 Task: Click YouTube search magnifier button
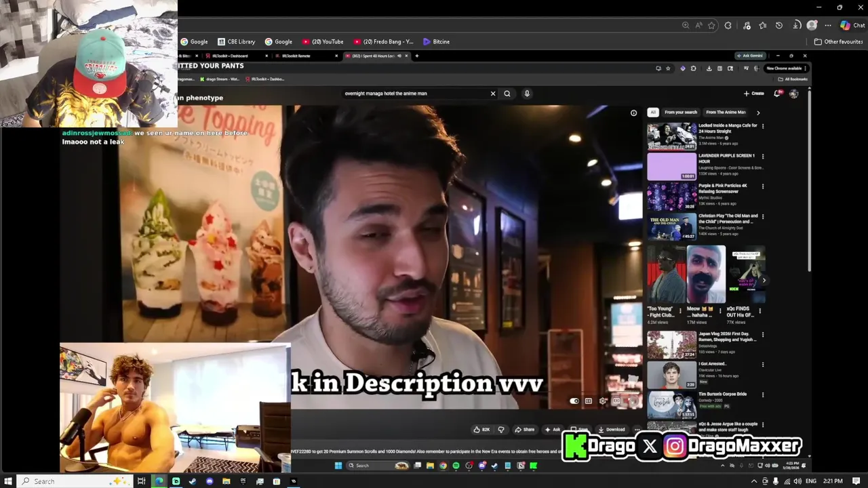pyautogui.click(x=507, y=94)
